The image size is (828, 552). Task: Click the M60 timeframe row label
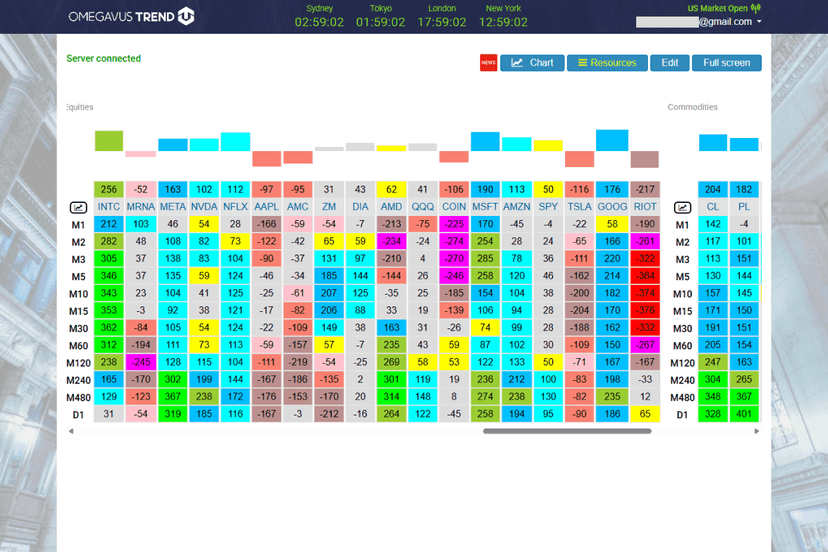[78, 345]
